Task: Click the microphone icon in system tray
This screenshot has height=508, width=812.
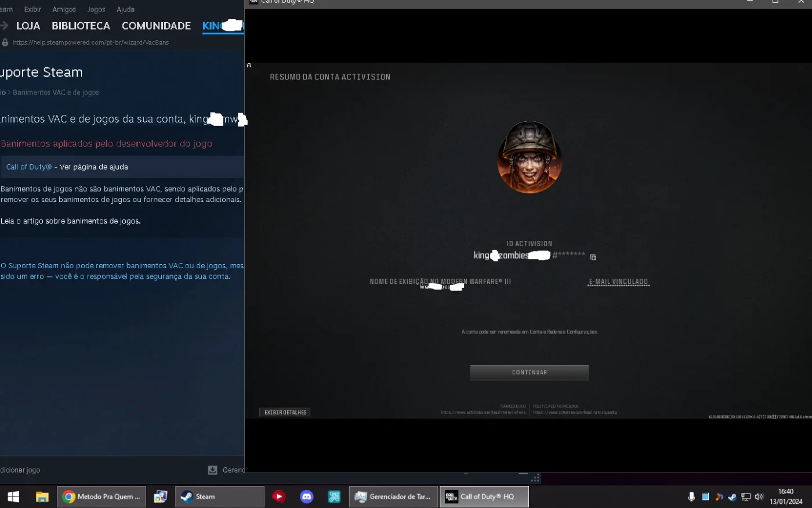Action: click(691, 496)
